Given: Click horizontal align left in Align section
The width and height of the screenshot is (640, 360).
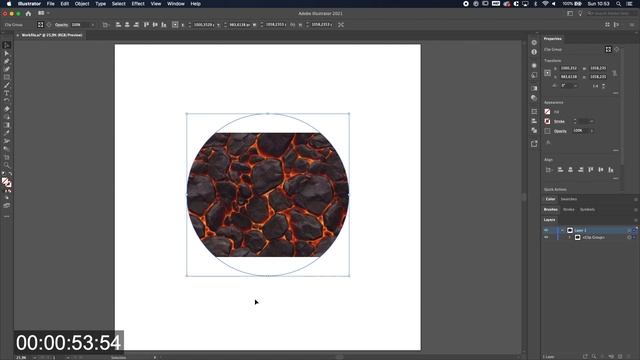Looking at the screenshot, I should tap(560, 169).
